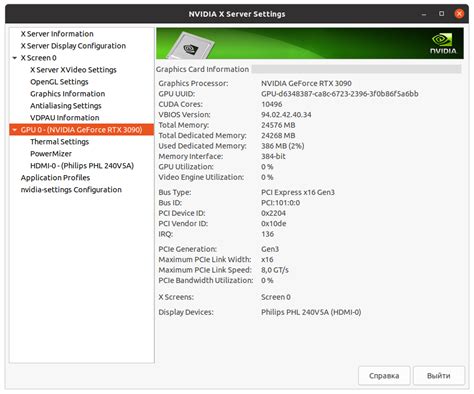Collapse the X Screen 0 tree arrow
474x394 pixels.
pyautogui.click(x=15, y=58)
